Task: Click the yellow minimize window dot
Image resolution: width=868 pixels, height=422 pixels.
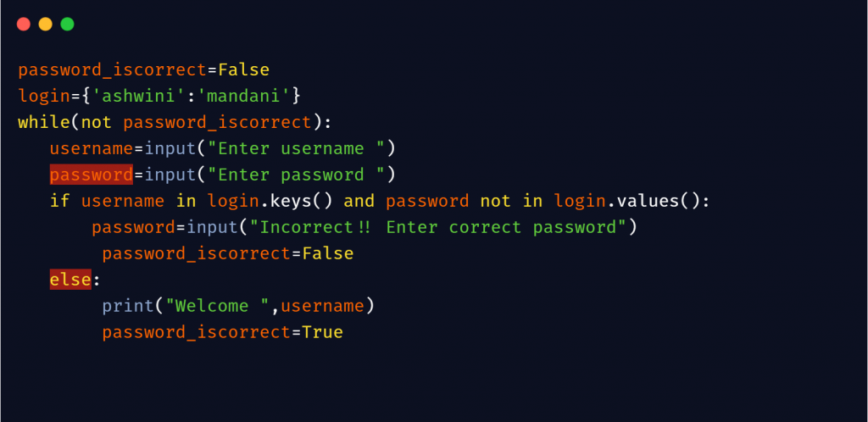Action: (46, 24)
